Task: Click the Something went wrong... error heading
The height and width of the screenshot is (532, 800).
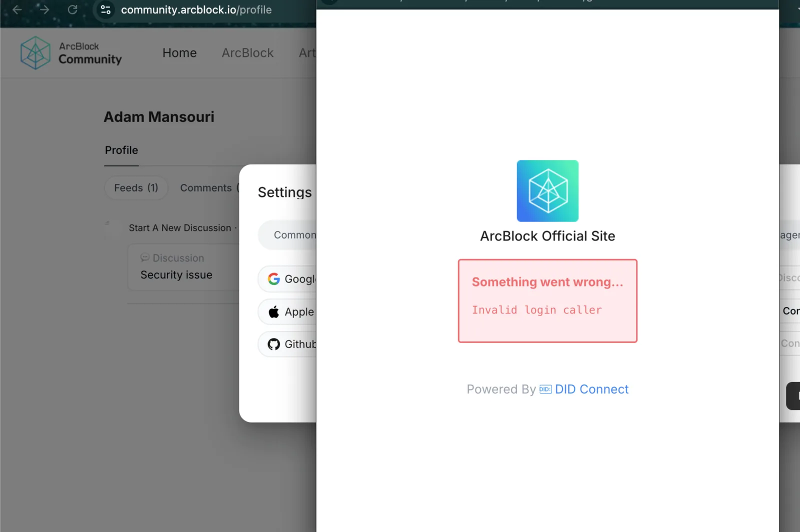Action: point(547,282)
